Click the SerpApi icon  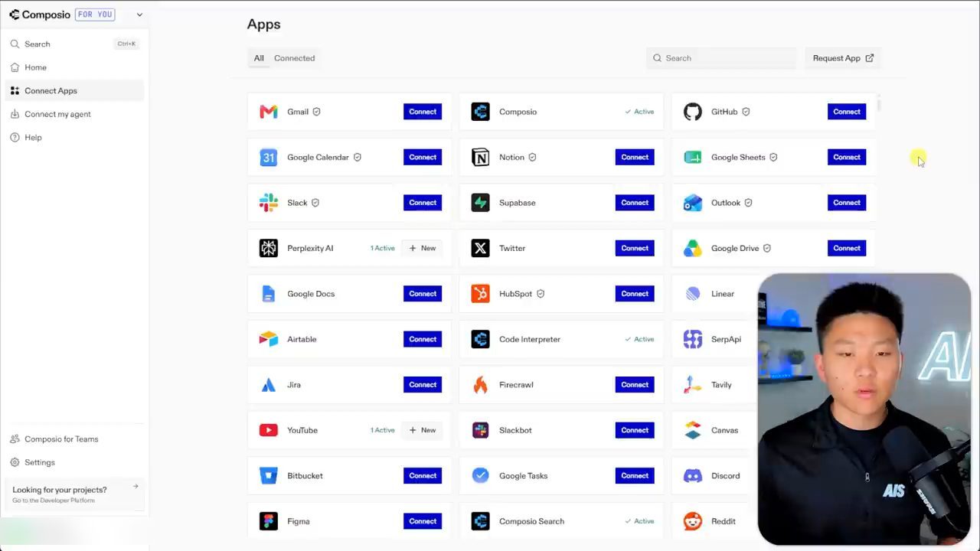(692, 339)
